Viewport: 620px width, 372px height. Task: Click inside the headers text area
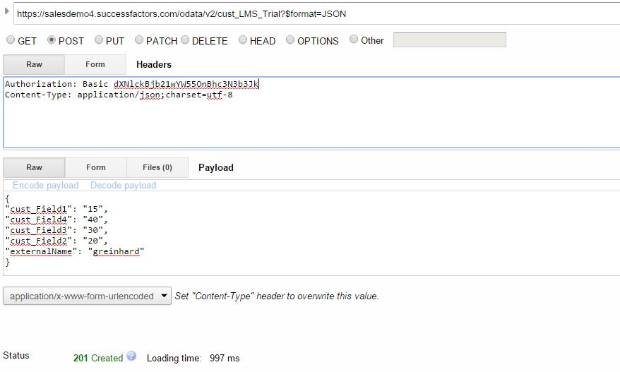click(x=312, y=112)
